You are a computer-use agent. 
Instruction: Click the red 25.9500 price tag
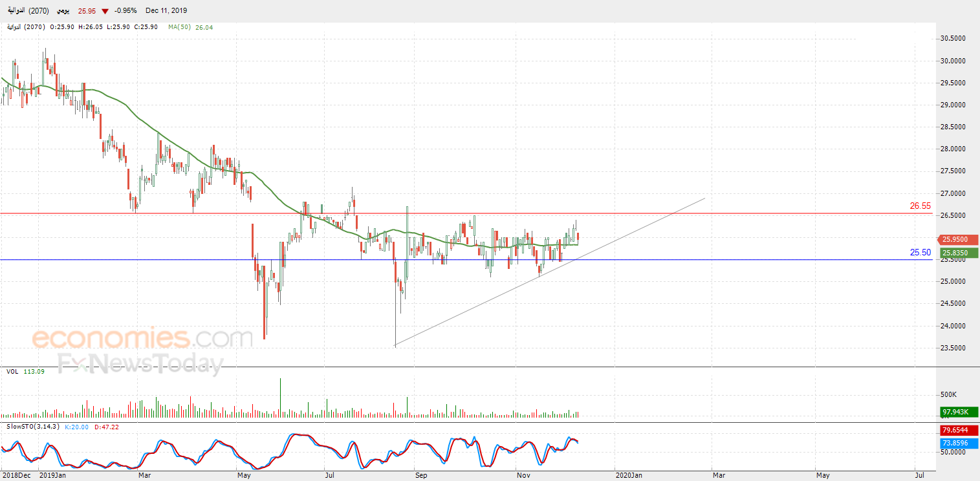(x=959, y=240)
